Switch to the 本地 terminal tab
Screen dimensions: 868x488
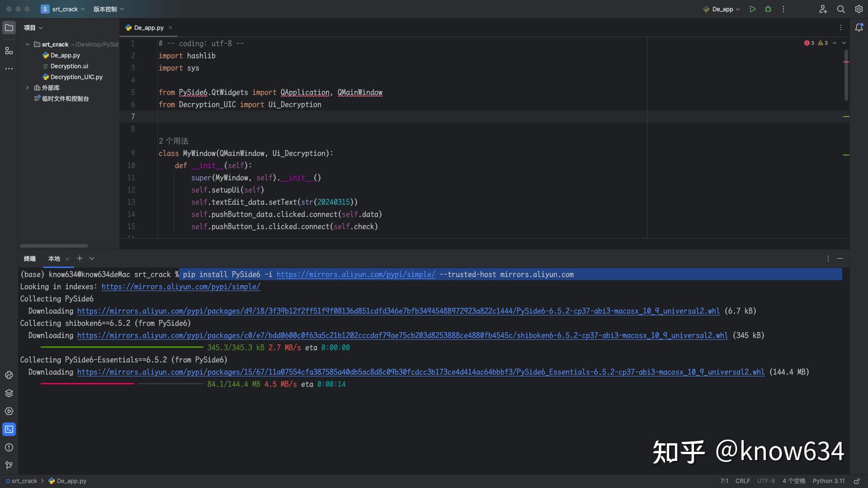[x=54, y=258]
